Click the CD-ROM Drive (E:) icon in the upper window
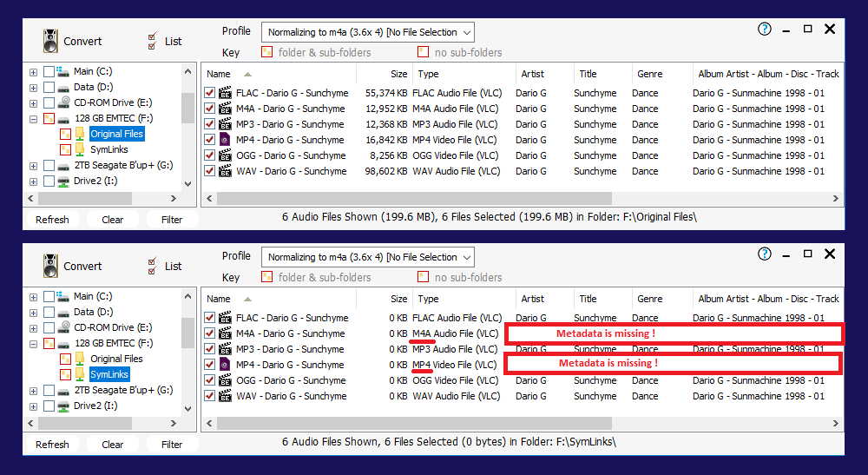 (x=63, y=102)
